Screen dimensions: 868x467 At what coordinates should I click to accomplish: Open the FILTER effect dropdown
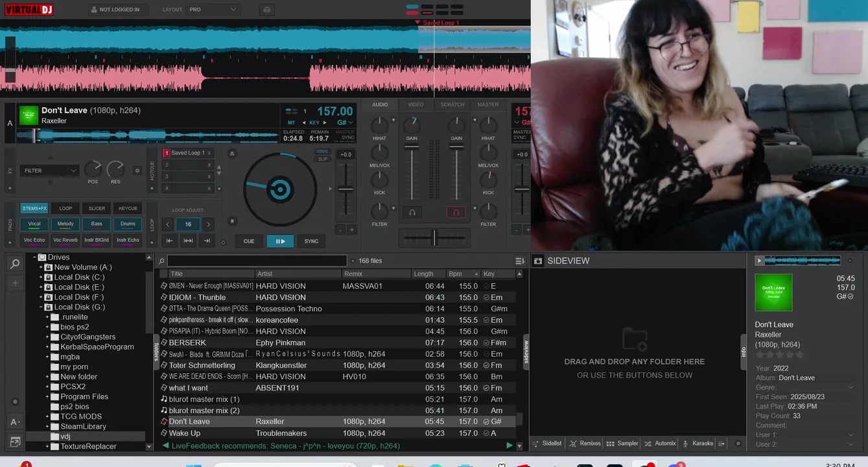click(x=50, y=171)
